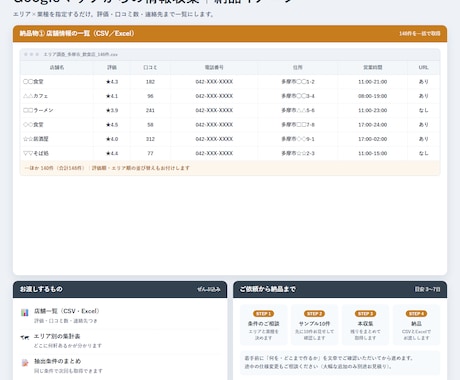The width and height of the screenshot is (460, 380).
Task: Click the ★4.5 rating cell
Action: point(112,125)
